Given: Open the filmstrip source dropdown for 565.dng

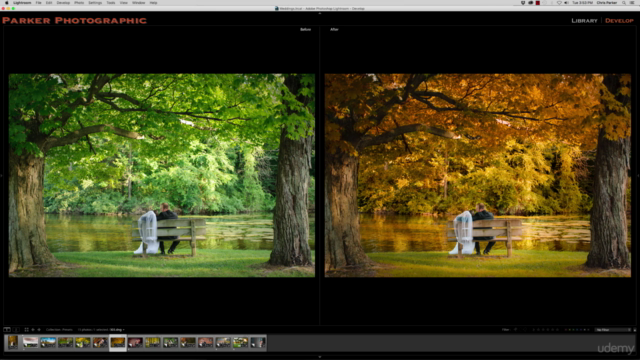Looking at the screenshot, I should coord(117,330).
